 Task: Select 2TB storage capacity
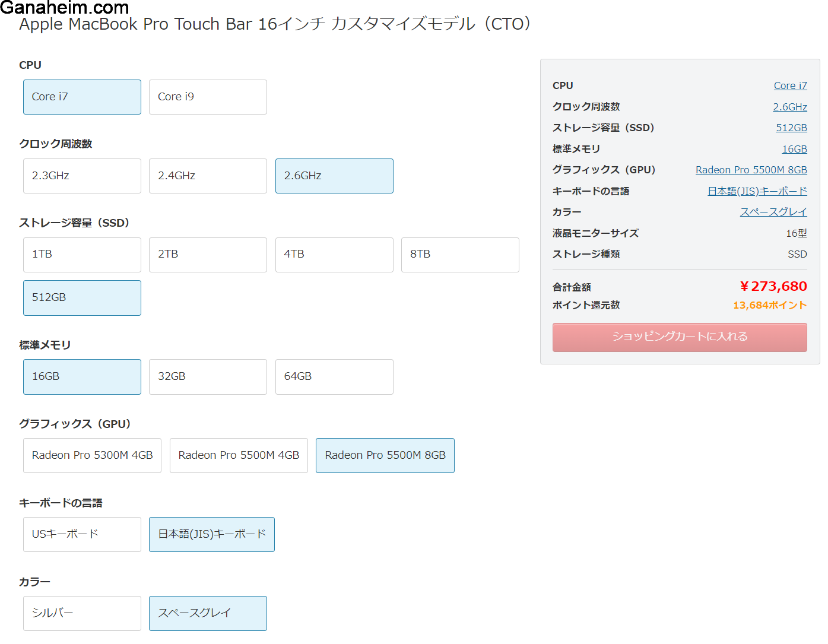pos(208,255)
